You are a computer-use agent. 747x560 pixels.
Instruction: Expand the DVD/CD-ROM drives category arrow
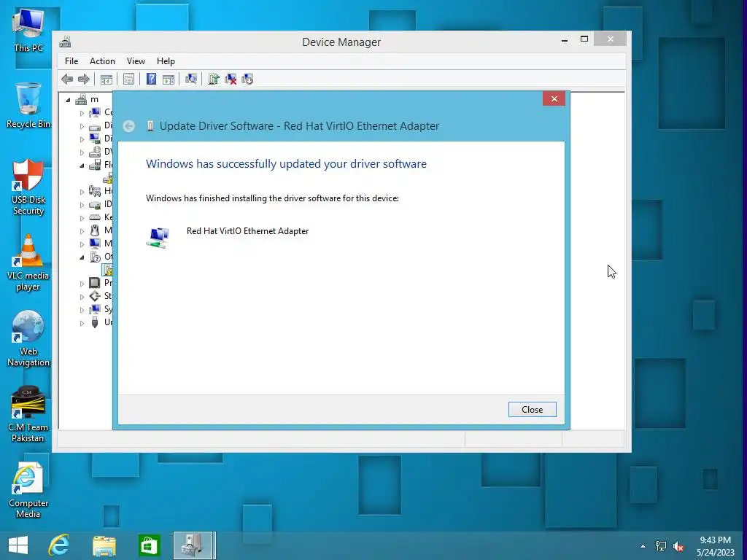(x=82, y=153)
